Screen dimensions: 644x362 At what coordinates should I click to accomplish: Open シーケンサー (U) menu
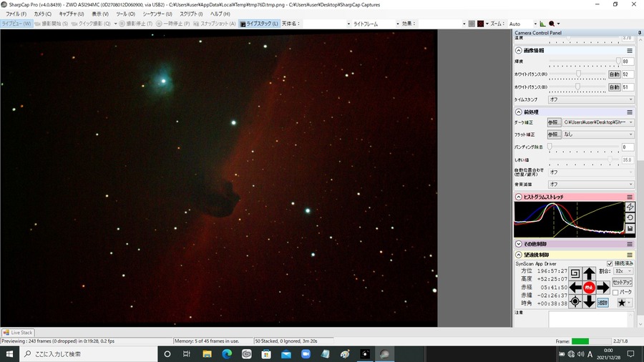[157, 14]
